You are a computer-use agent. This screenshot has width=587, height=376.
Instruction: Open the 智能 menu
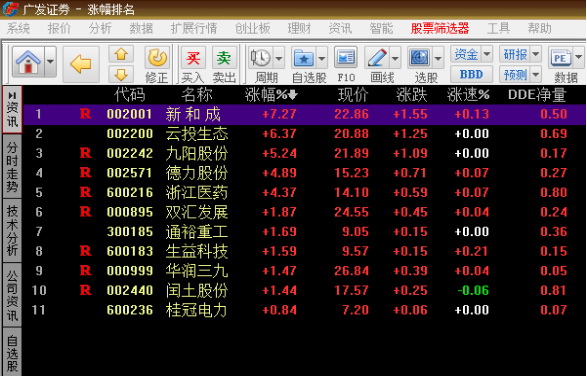[x=381, y=28]
